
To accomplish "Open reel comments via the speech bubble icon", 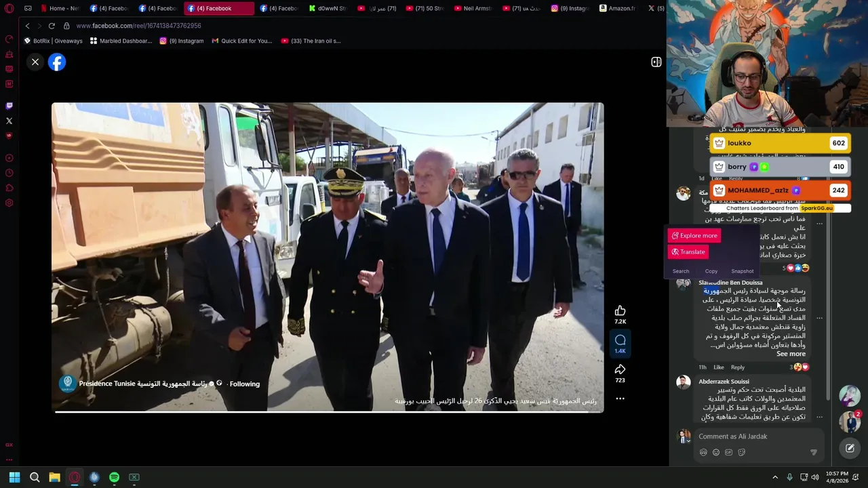I will click(x=620, y=340).
